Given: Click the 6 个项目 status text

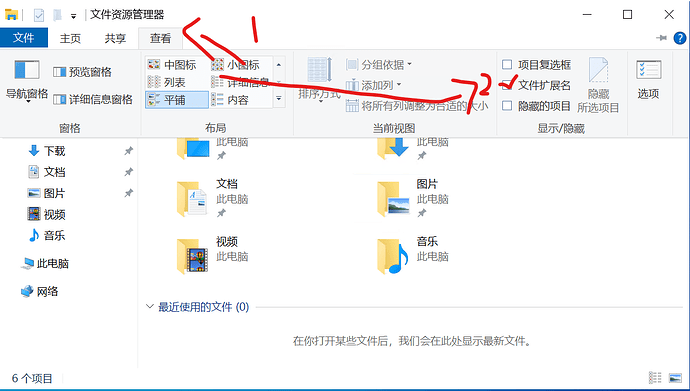Looking at the screenshot, I should [x=32, y=378].
